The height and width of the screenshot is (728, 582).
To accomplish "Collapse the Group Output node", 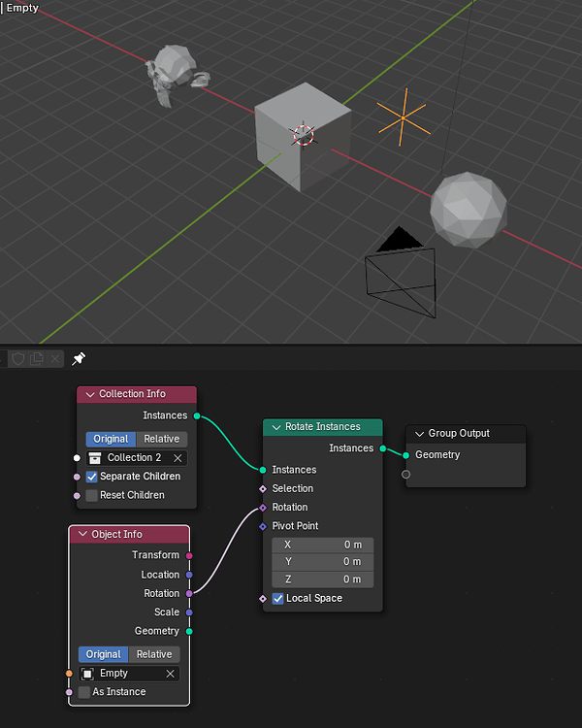I will 420,434.
